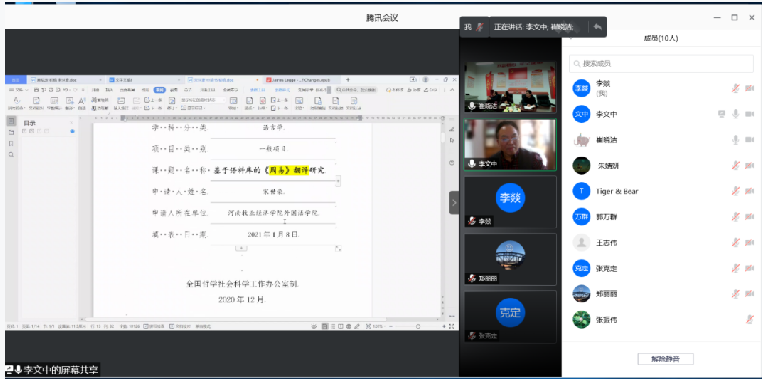Click the 搜索成员 search field
The height and width of the screenshot is (379, 762).
[661, 63]
